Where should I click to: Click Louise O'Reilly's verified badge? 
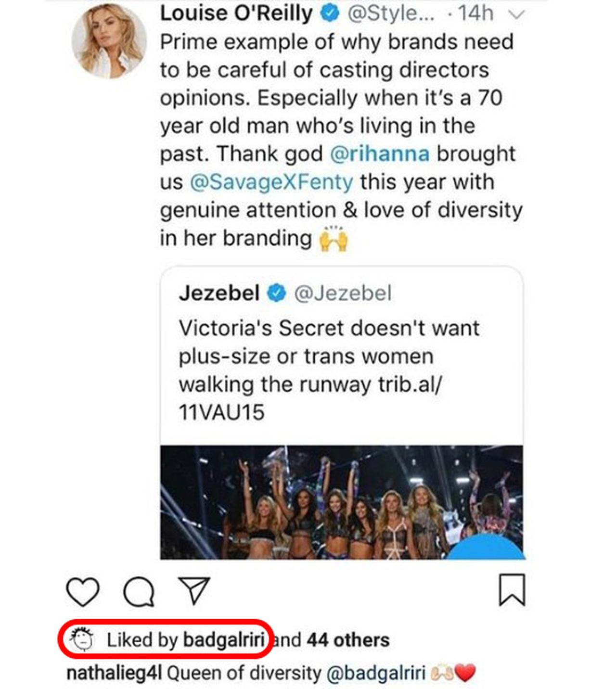tap(330, 13)
